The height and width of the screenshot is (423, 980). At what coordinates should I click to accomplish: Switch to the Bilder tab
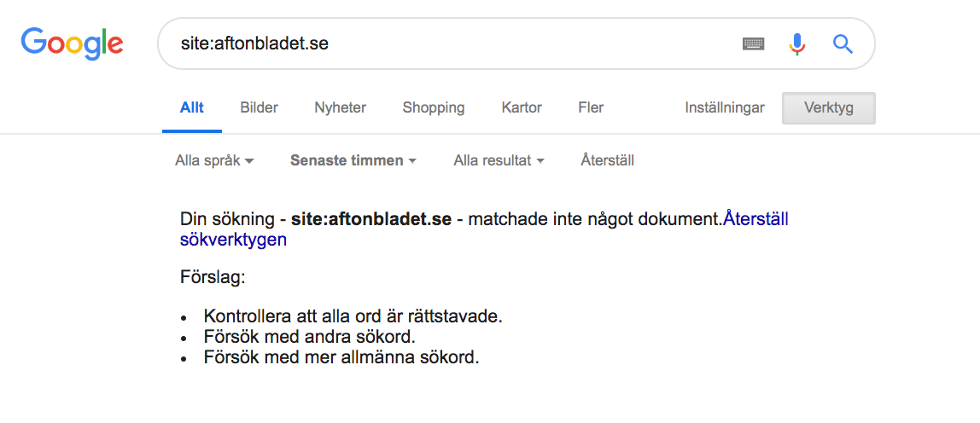pos(259,107)
